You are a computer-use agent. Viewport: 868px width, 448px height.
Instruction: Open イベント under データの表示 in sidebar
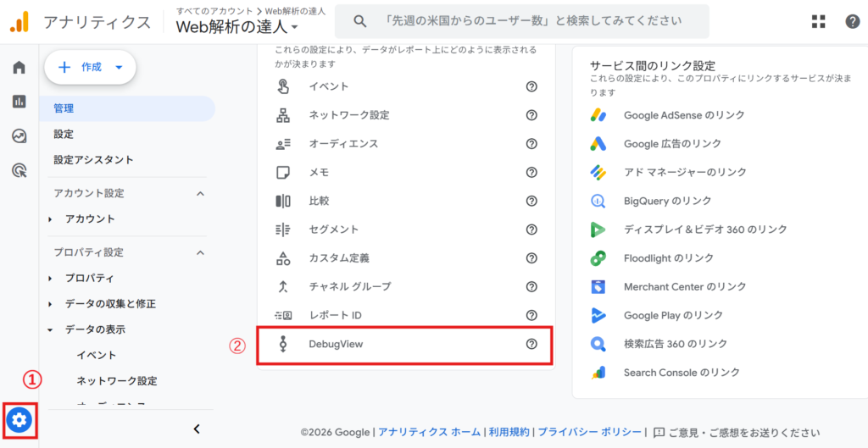coord(97,355)
